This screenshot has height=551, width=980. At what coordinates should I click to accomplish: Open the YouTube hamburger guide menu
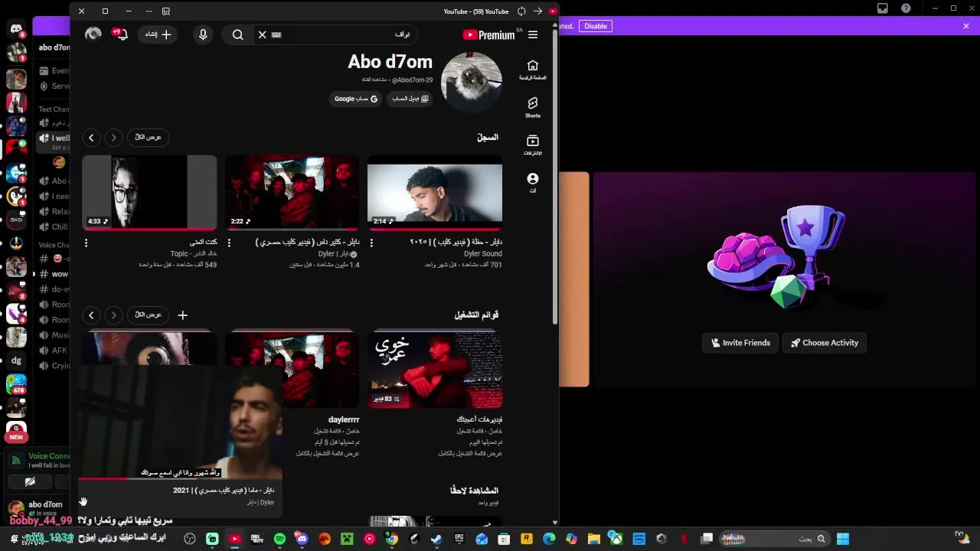(533, 34)
